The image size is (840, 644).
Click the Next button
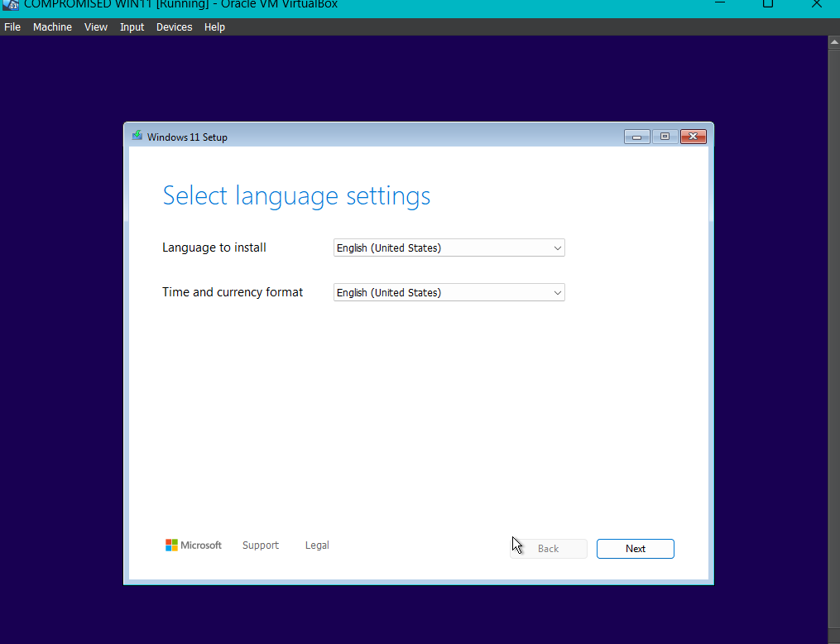point(636,549)
